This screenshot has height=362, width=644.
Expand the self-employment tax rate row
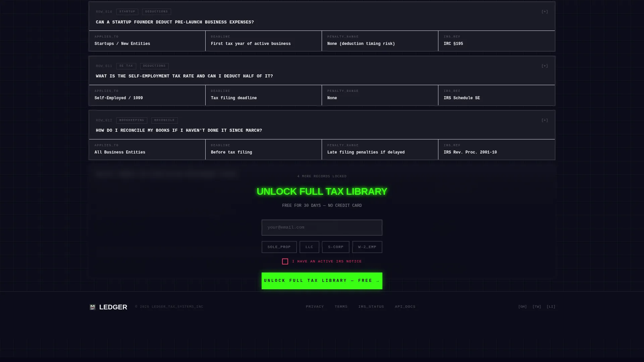(x=545, y=66)
